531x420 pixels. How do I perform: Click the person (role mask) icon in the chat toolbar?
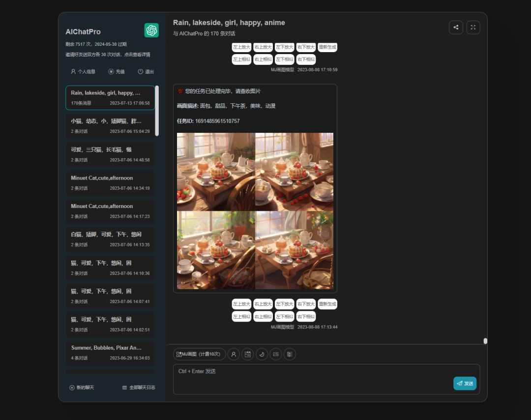click(234, 354)
